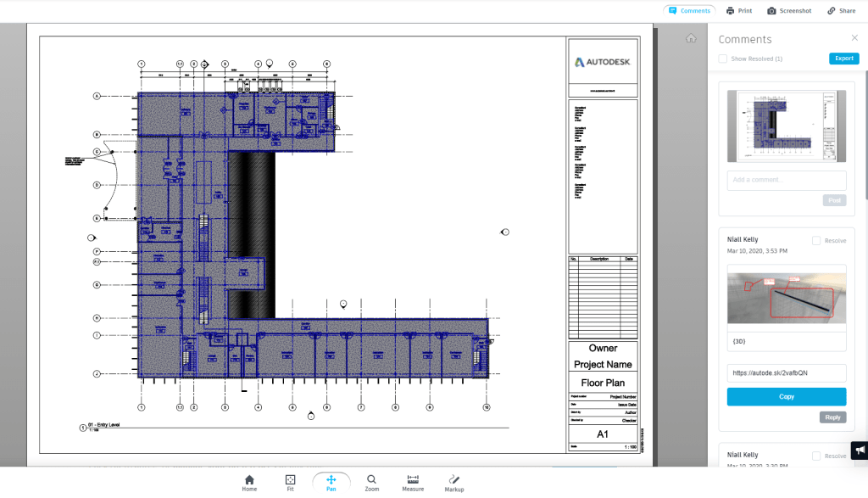Fit the floor plan to view

tap(290, 479)
